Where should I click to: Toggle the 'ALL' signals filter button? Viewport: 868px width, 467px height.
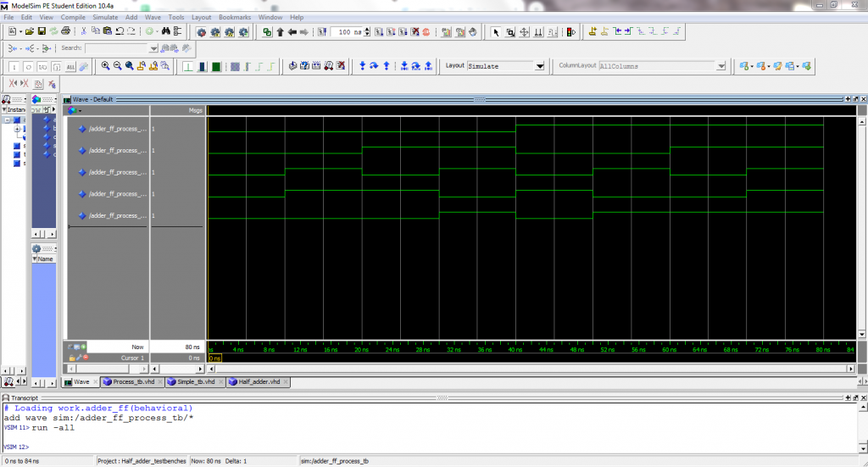[70, 67]
